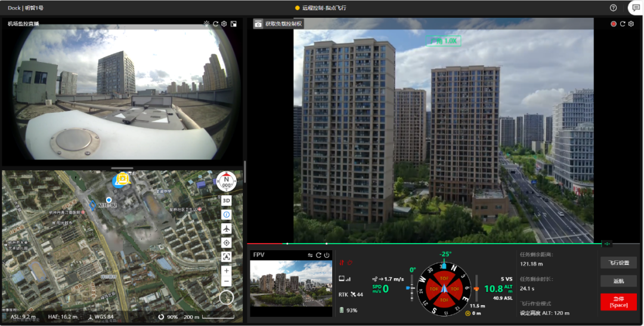Click the dock signal strength icon
644x326 pixels.
[345, 279]
